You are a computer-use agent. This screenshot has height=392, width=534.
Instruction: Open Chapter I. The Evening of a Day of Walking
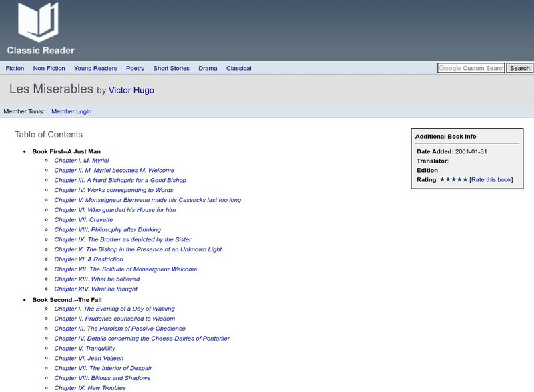coord(114,309)
